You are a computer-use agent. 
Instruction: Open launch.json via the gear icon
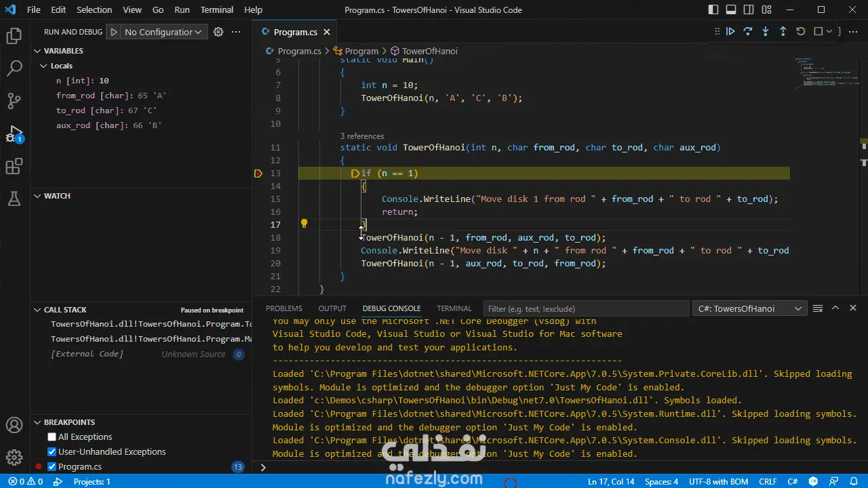tap(218, 32)
